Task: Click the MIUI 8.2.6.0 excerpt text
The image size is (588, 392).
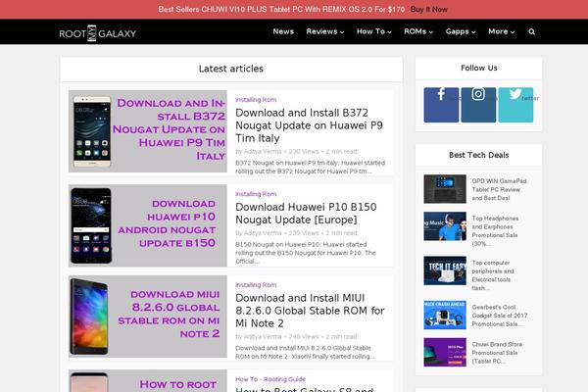Action: coord(305,352)
